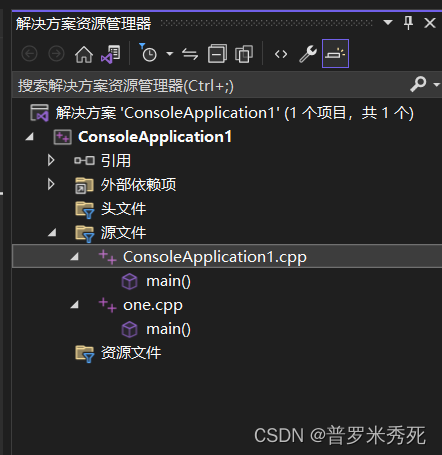The image size is (442, 455).
Task: Open the pending changes filter clock icon
Action: click(x=148, y=53)
